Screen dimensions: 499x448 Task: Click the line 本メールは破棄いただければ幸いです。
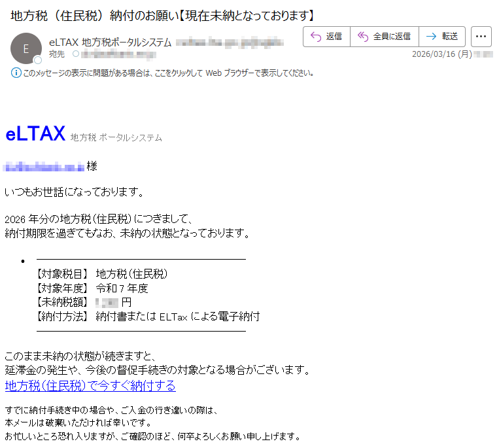click(78, 423)
